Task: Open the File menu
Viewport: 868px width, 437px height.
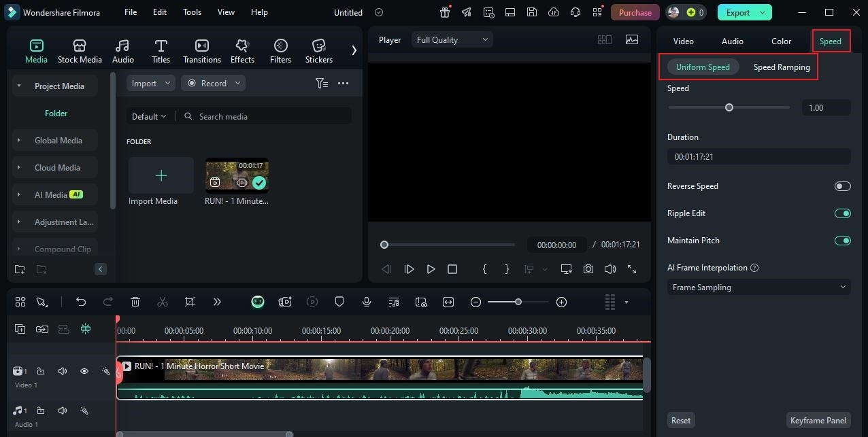Action: pyautogui.click(x=131, y=12)
